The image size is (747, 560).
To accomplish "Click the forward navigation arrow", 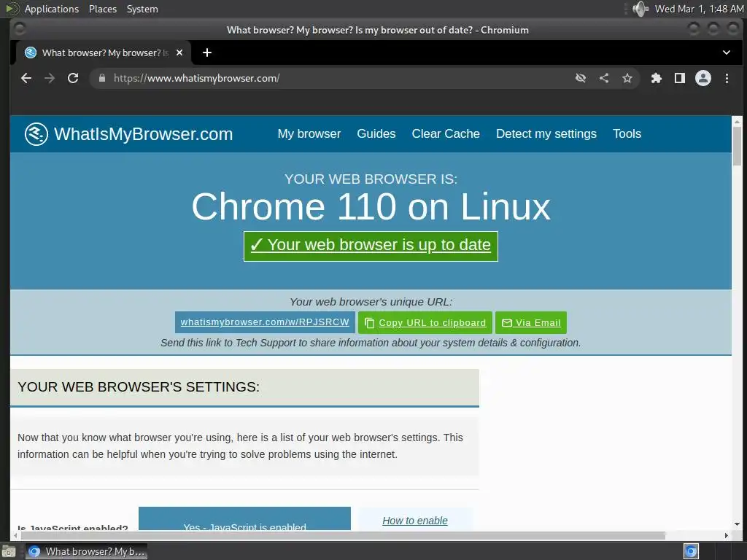I will tap(50, 78).
